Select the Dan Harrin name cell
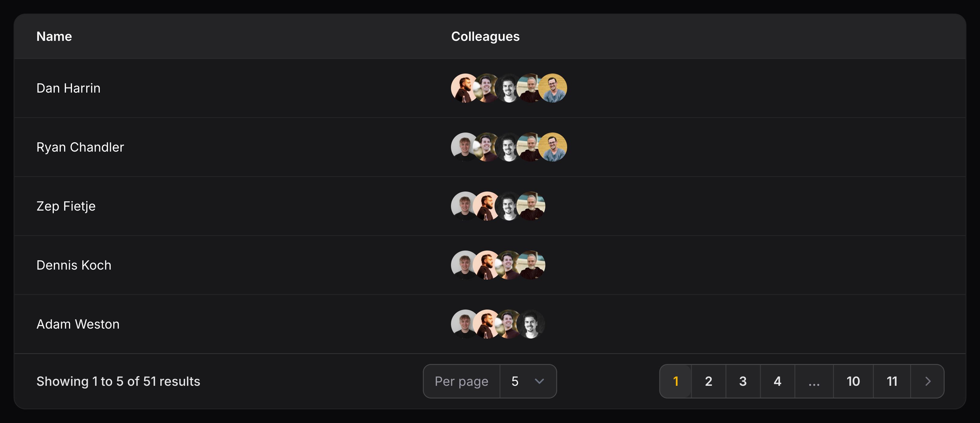Viewport: 980px width, 423px height. tap(68, 88)
